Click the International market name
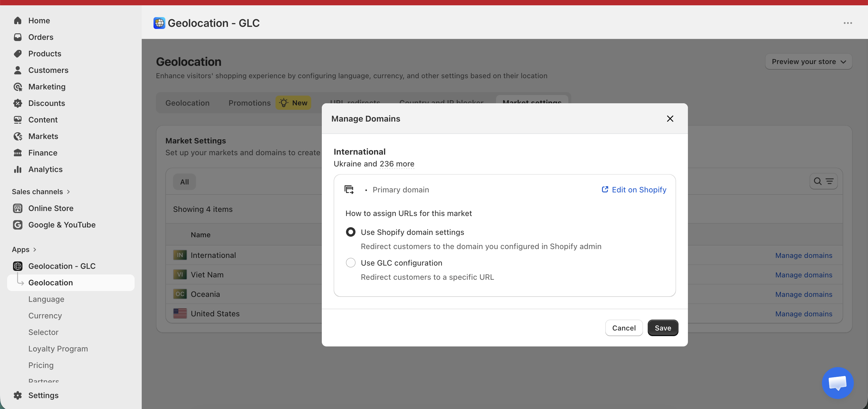 [x=213, y=255]
